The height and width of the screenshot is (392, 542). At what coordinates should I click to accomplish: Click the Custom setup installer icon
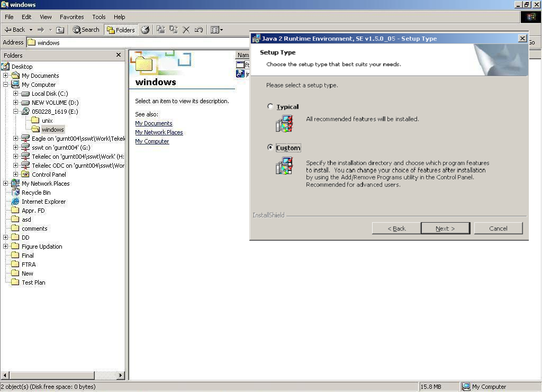pos(284,166)
